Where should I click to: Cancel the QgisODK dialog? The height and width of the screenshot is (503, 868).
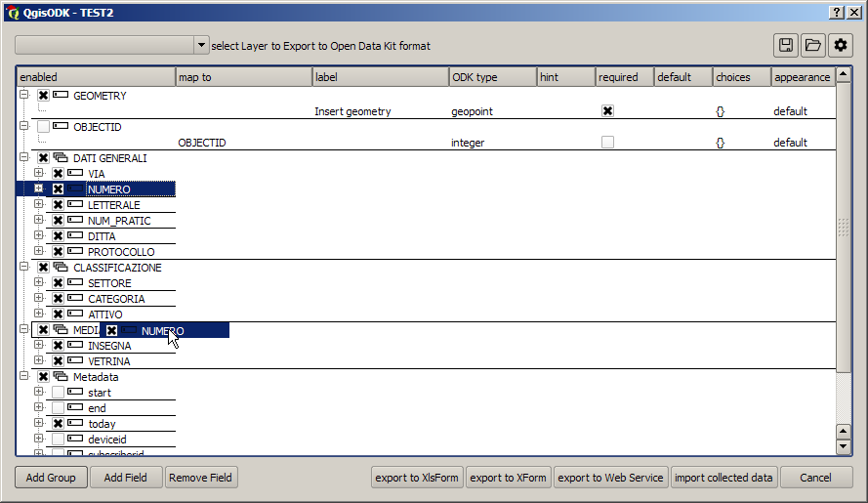pos(816,478)
